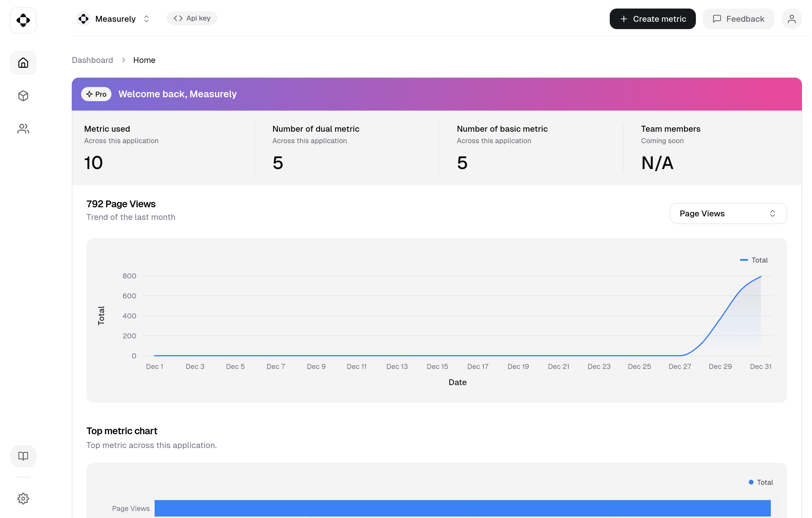Click the '792 Page Views' heading
812x518 pixels.
click(121, 204)
